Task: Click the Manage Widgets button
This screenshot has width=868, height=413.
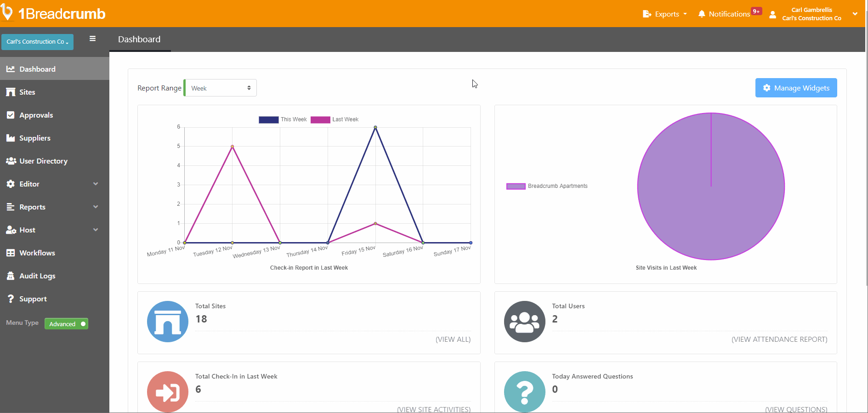Action: 796,88
